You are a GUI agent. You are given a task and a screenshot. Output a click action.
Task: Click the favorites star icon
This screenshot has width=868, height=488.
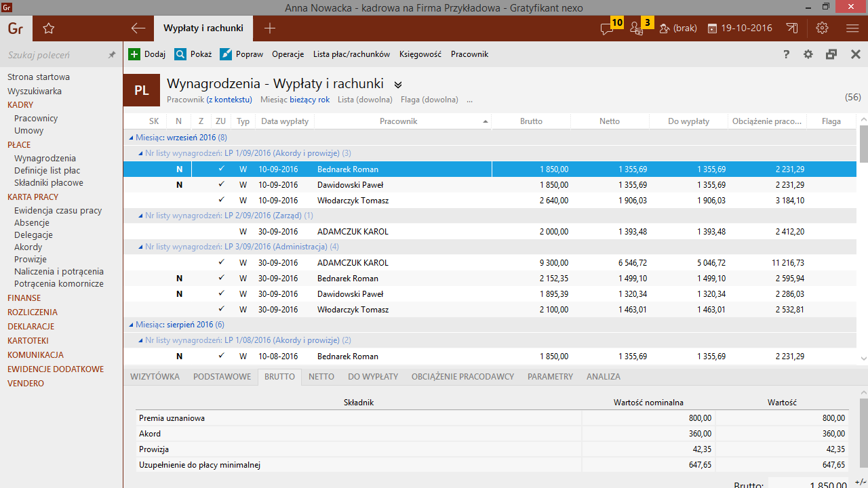(48, 28)
